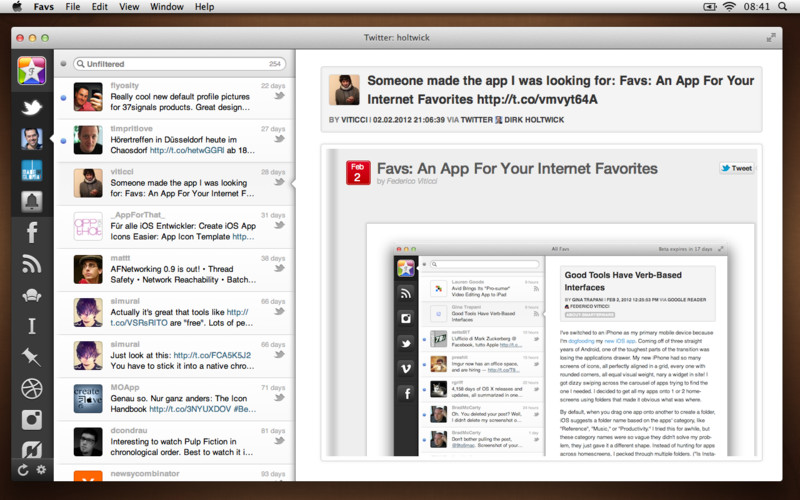
Task: Open the View menu
Action: click(129, 7)
